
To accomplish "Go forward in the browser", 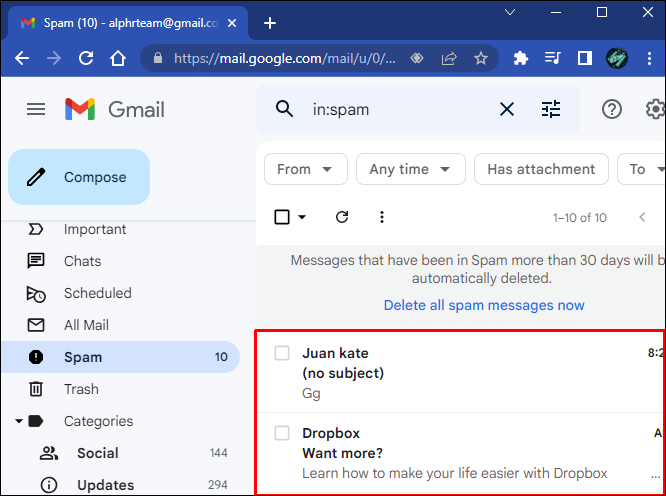I will 54,58.
